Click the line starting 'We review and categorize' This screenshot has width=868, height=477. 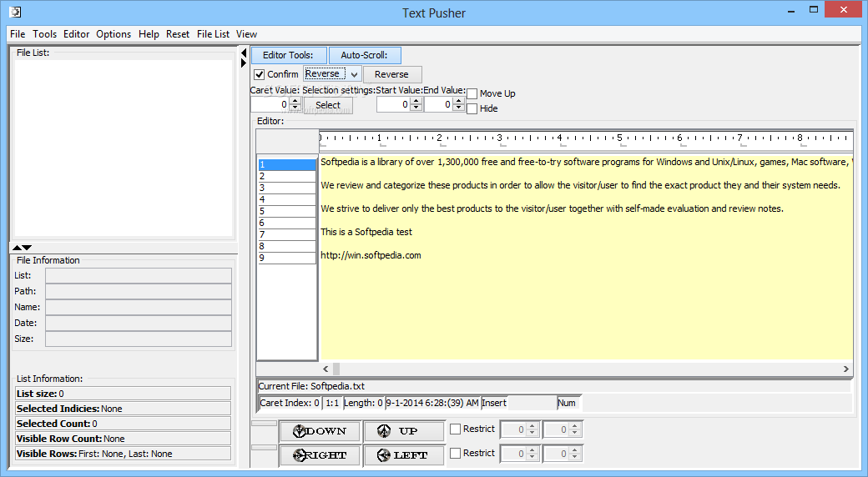point(580,185)
